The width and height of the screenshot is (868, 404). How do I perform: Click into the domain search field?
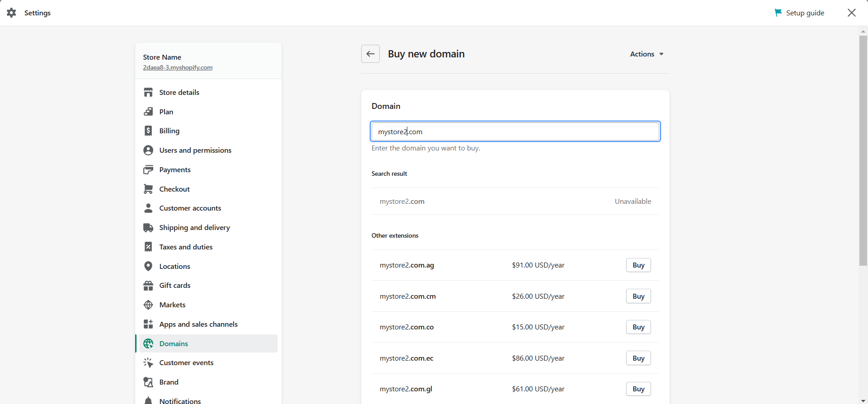515,132
